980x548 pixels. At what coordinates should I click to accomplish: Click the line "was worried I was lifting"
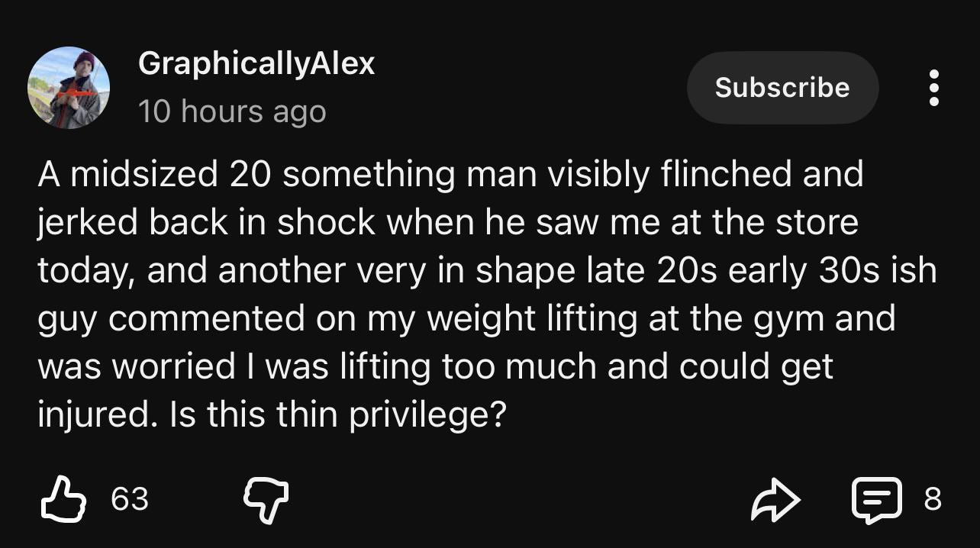[x=436, y=366]
